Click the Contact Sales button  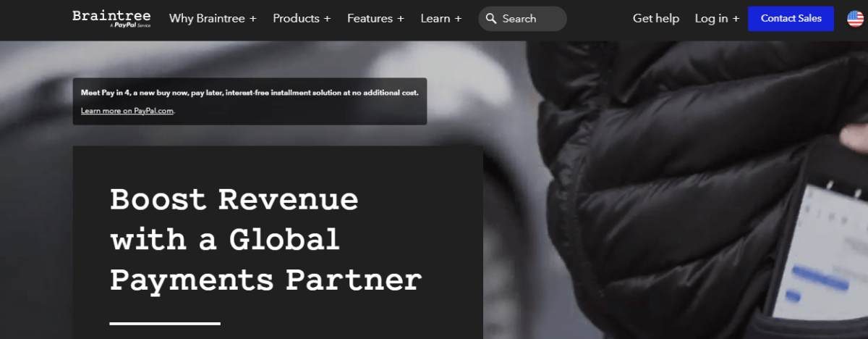click(x=791, y=19)
